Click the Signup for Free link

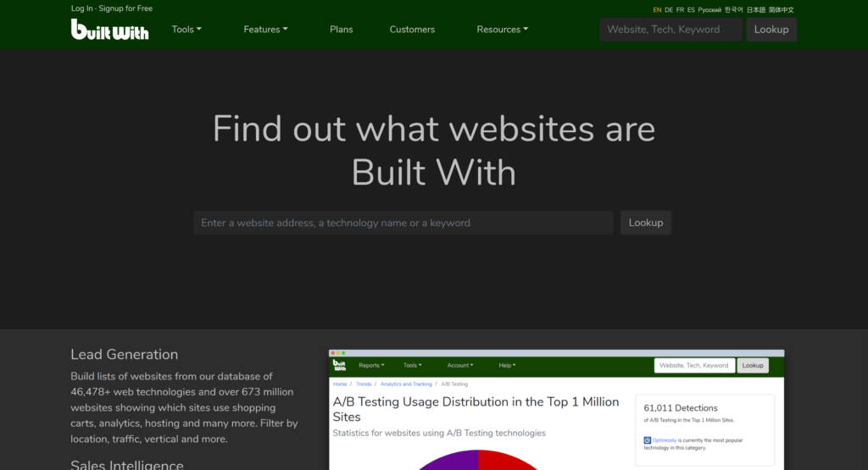pyautogui.click(x=125, y=8)
